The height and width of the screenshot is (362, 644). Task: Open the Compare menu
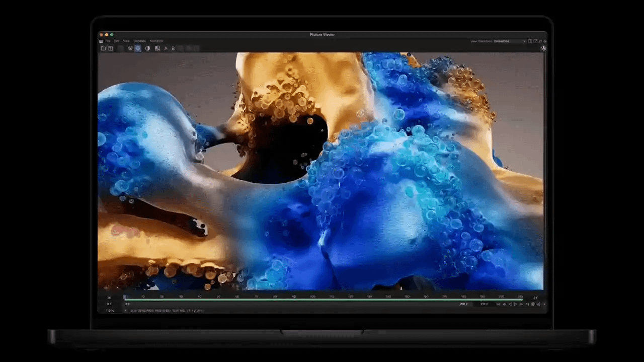click(139, 41)
